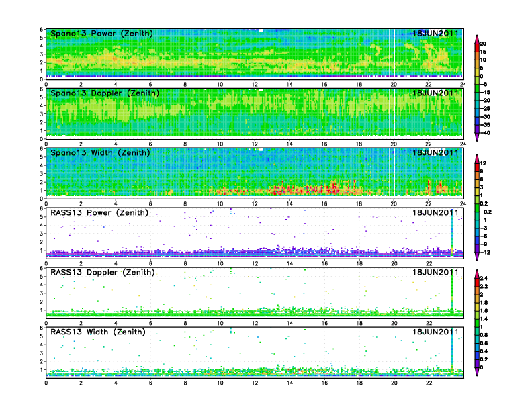
Task: Click hour tick '22' under RASS13 Width panel
Action: (x=429, y=383)
